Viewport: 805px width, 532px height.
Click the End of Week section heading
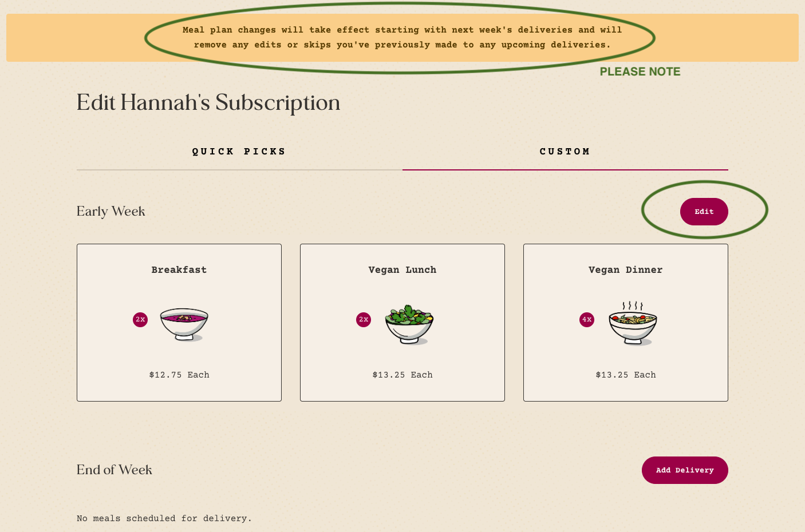point(115,470)
